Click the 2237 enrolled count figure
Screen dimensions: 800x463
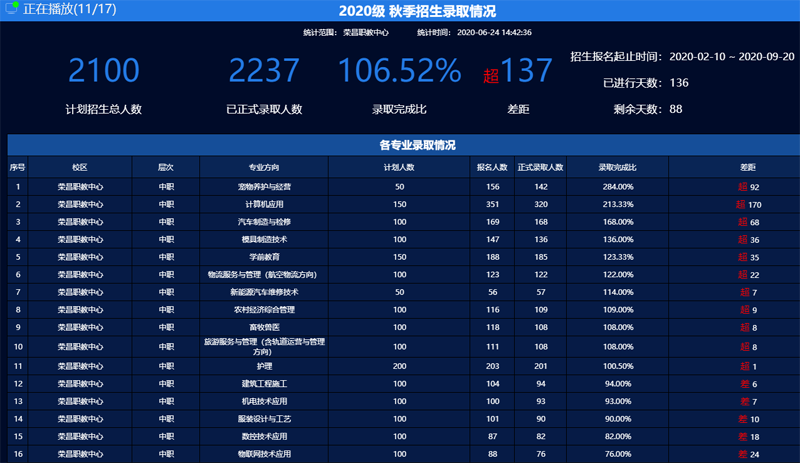[264, 71]
